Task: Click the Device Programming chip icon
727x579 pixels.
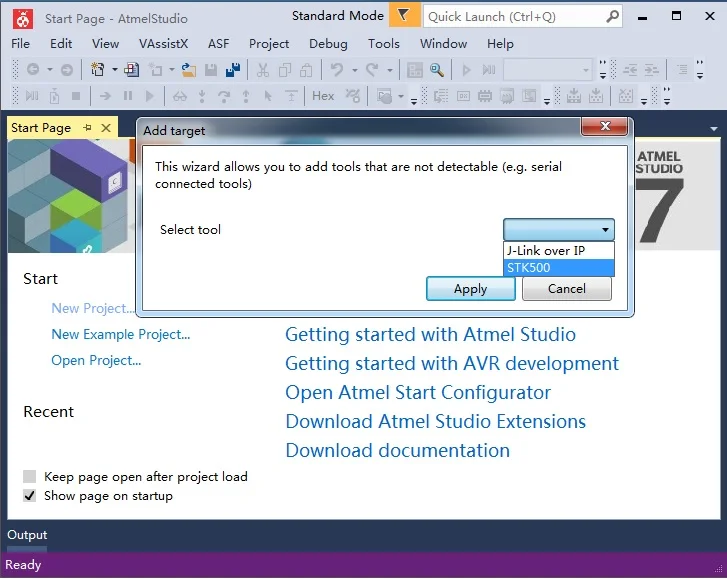Action: tap(485, 96)
